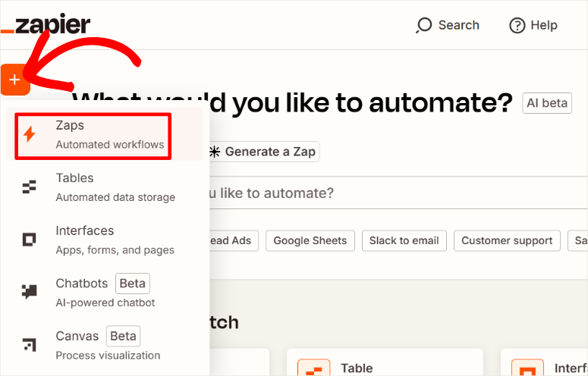Open the Table template card
Screen dimensions: 588x376
point(385,362)
